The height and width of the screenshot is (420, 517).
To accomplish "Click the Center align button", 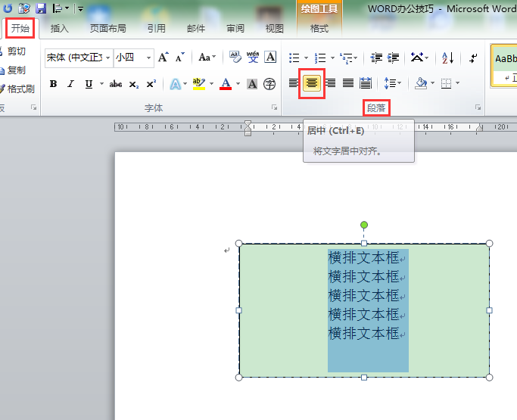I will click(x=311, y=83).
